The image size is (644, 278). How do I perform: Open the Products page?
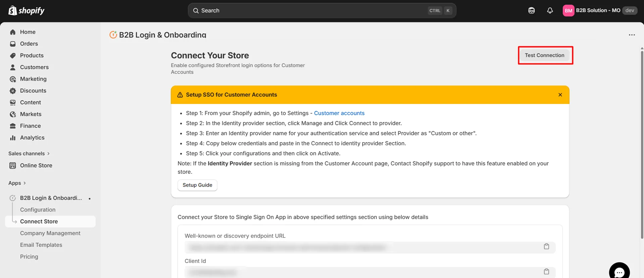click(x=32, y=56)
